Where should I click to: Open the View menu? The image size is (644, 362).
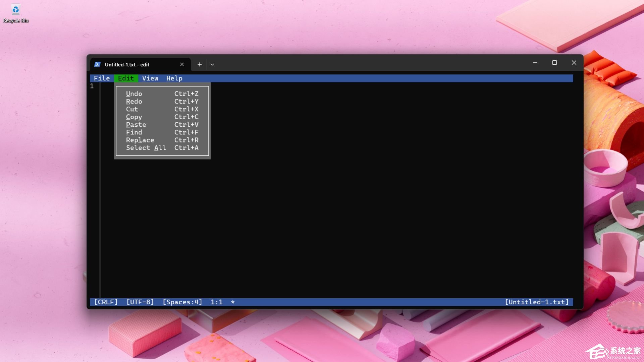tap(150, 78)
